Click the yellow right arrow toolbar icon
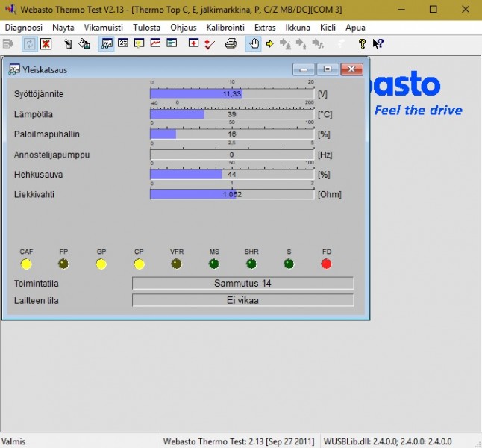The height and width of the screenshot is (448, 482). tap(270, 44)
